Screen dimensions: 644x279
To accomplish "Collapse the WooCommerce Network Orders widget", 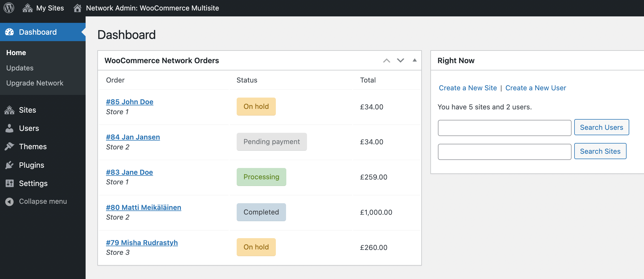I will pyautogui.click(x=414, y=60).
